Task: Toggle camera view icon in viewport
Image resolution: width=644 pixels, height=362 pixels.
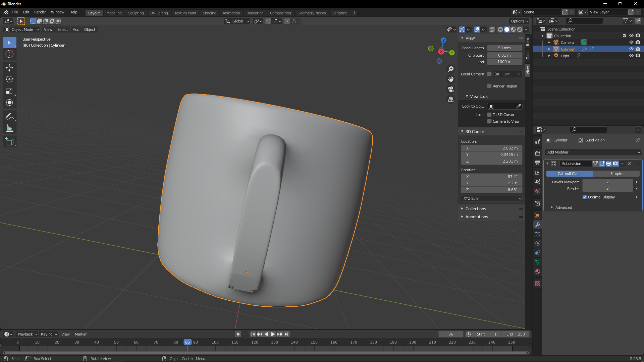Action: tap(451, 89)
